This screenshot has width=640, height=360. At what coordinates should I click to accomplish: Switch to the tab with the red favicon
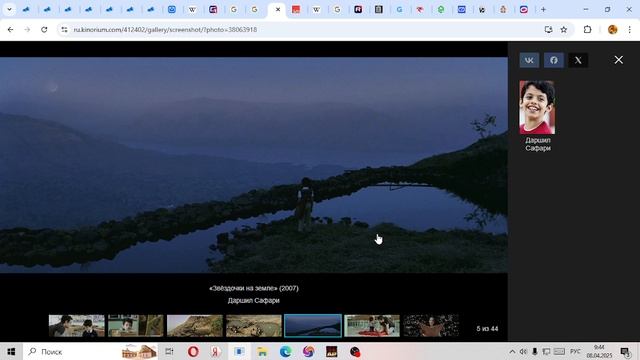tap(296, 9)
